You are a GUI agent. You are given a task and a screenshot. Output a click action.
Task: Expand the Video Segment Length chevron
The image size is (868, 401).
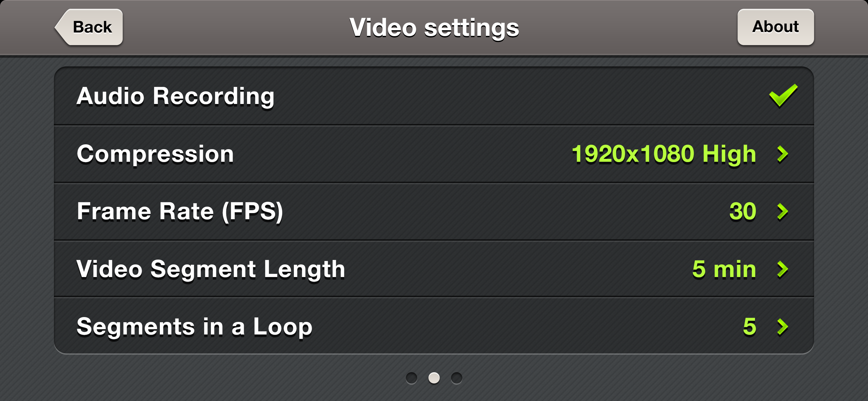[782, 269]
